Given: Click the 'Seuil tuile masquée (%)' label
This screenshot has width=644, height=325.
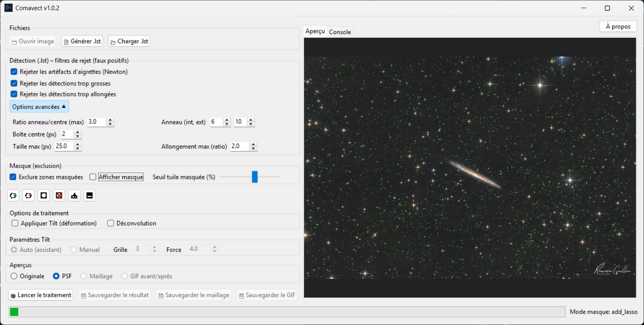Looking at the screenshot, I should [x=184, y=177].
